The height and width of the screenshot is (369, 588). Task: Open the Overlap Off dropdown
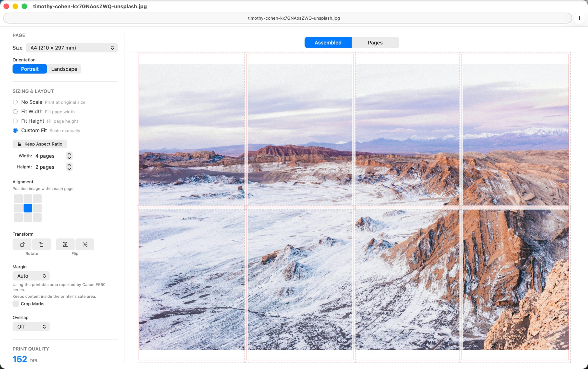pos(31,327)
